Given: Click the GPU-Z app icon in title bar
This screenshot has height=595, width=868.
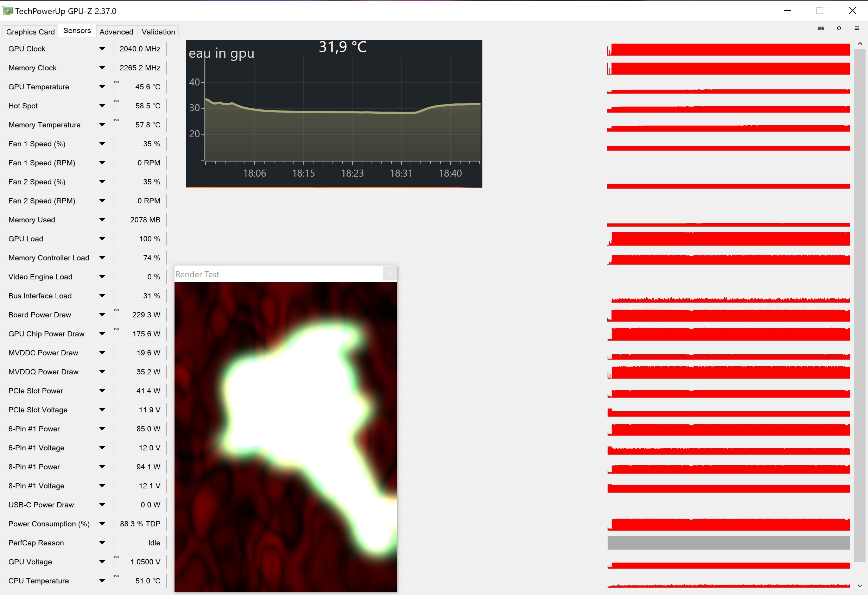Looking at the screenshot, I should click(7, 11).
